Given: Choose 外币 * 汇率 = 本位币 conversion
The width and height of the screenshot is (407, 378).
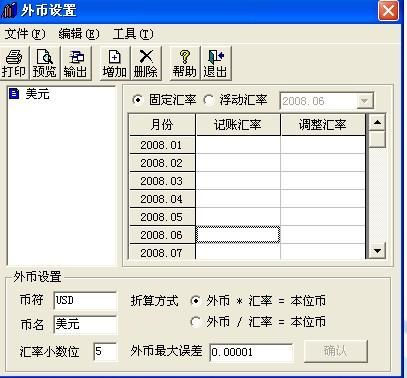Looking at the screenshot, I should tap(196, 301).
